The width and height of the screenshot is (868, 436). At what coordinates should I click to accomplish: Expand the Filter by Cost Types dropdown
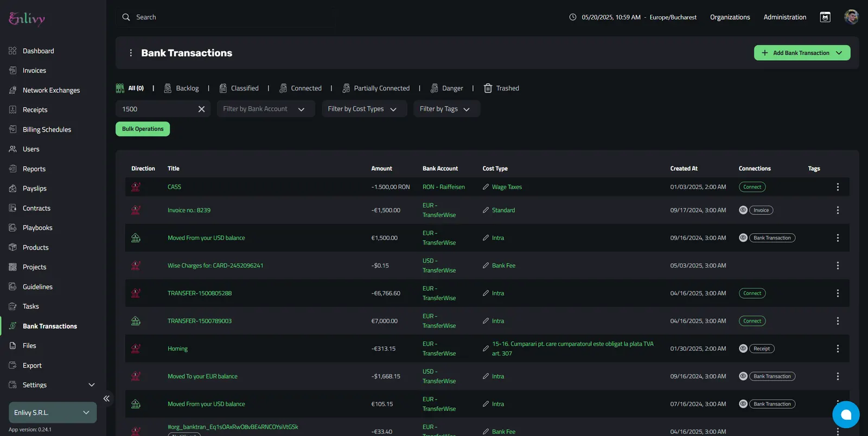[x=364, y=109]
